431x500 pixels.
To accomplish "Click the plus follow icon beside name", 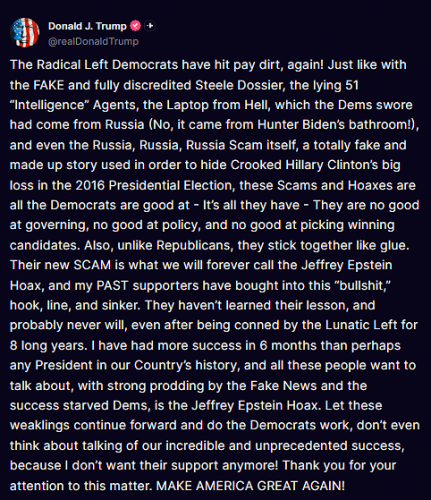I will click(x=150, y=26).
